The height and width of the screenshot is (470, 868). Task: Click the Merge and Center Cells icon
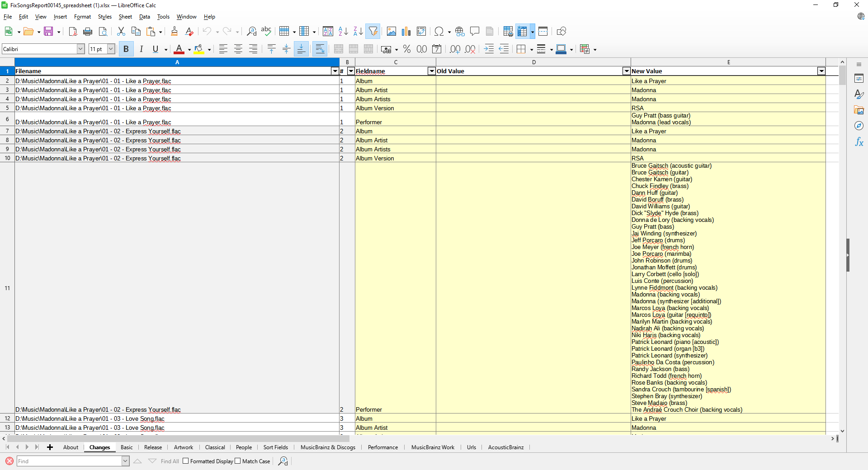click(x=339, y=49)
